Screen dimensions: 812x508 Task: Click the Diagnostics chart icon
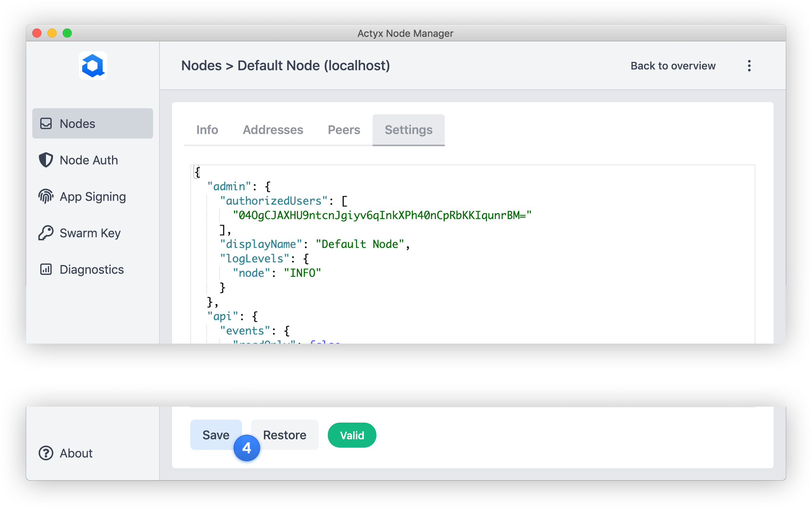[x=46, y=269]
